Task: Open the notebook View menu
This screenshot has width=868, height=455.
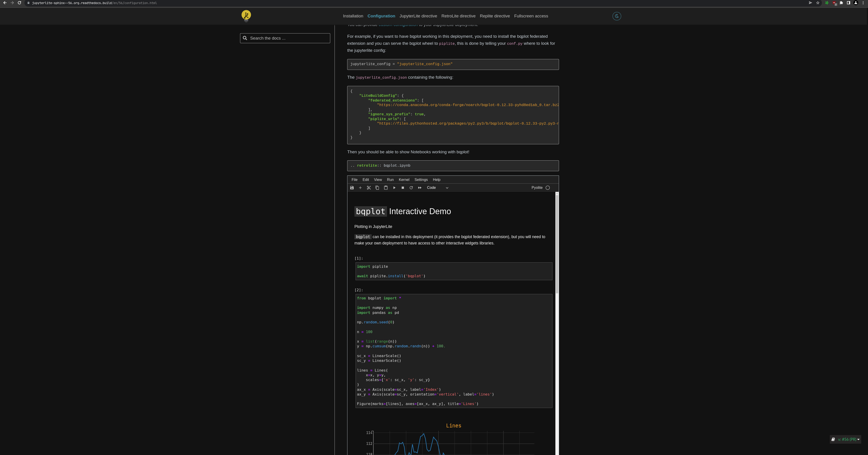Action: 378,180
